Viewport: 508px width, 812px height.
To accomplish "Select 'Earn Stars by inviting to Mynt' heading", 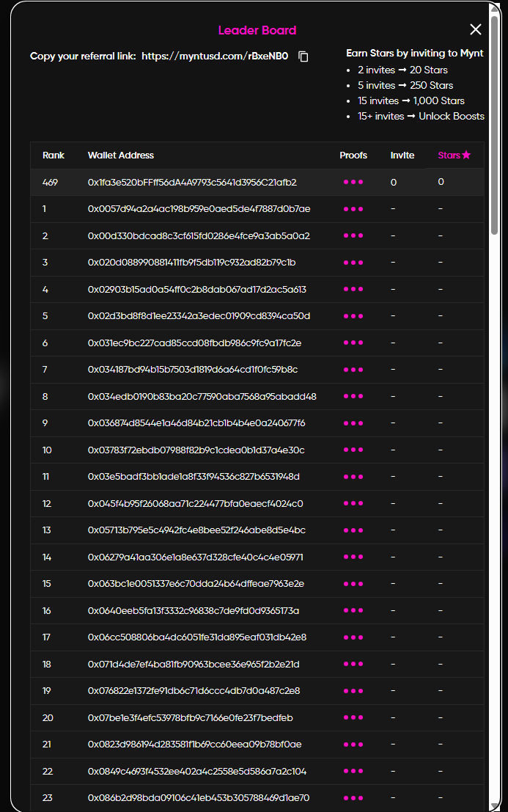I will pos(414,54).
